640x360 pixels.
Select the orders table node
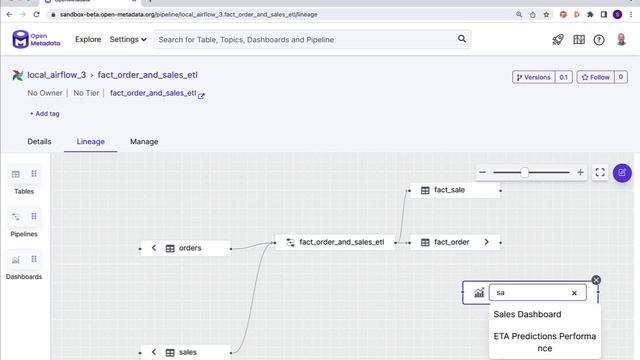[186, 248]
